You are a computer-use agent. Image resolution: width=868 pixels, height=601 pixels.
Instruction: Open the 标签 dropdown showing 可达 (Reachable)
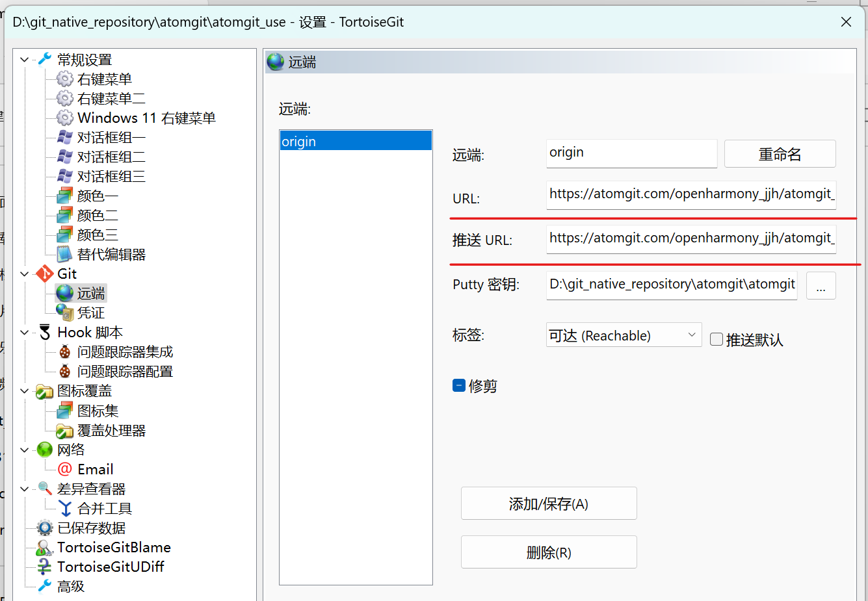pyautogui.click(x=624, y=335)
